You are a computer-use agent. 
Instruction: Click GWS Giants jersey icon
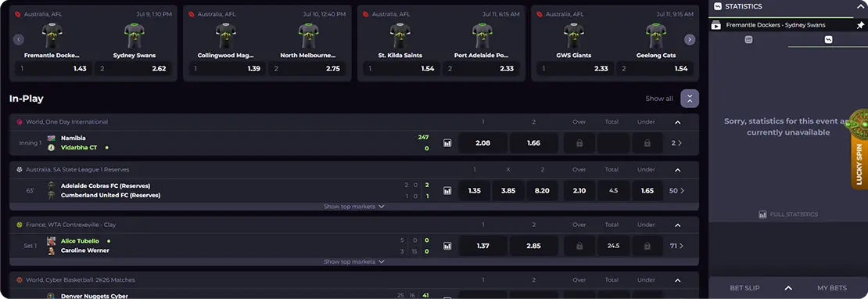573,35
